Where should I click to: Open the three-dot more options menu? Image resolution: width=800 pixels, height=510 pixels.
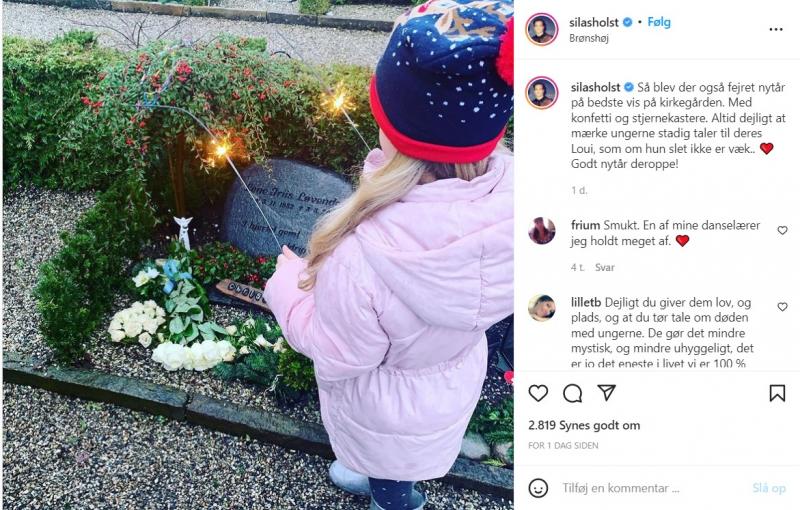(776, 30)
